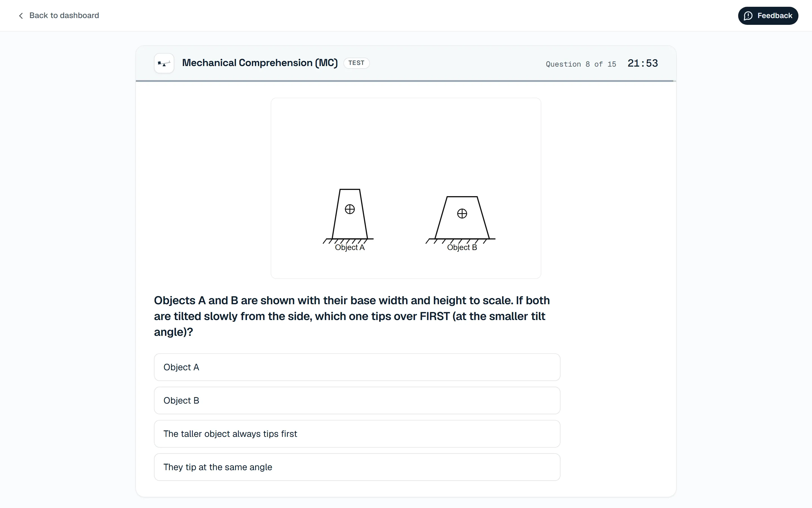
Task: Choose 'The taller object always tips first'
Action: pyautogui.click(x=357, y=434)
